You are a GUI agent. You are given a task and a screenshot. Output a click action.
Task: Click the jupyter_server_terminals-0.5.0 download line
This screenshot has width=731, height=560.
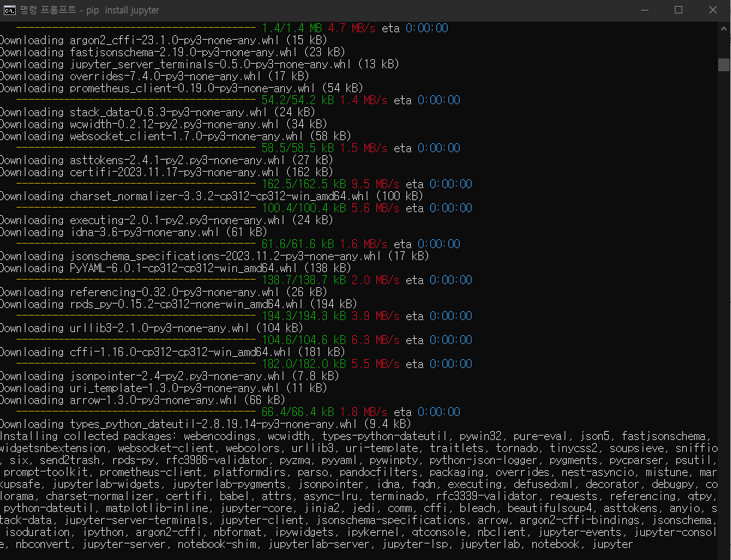[x=199, y=64]
